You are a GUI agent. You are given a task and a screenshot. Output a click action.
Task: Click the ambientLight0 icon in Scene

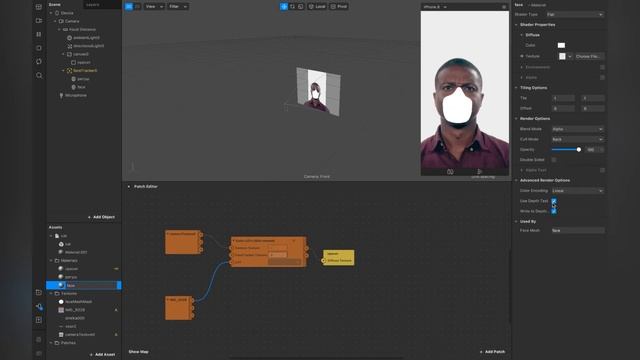tap(69, 38)
